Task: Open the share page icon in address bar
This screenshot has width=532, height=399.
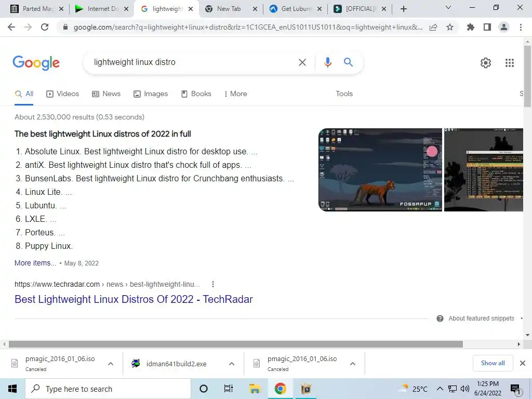Action: click(433, 27)
